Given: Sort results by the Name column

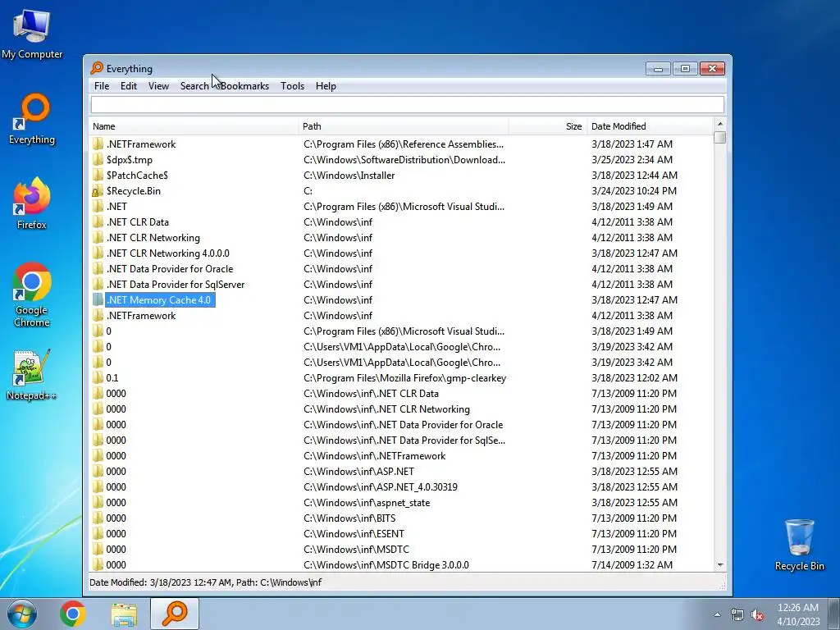Looking at the screenshot, I should 194,126.
